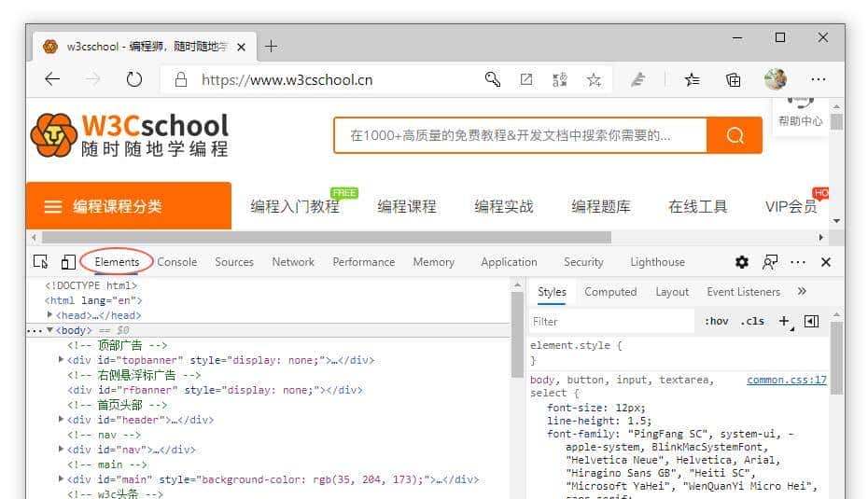The width and height of the screenshot is (868, 499).
Task: Toggle device emulation toolbar icon
Action: click(x=68, y=262)
